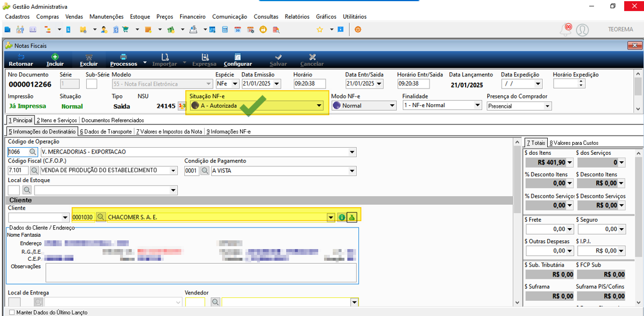Screen dimensions: 644x316
Task: Click the green Incluir plus icon
Action: [x=55, y=57]
